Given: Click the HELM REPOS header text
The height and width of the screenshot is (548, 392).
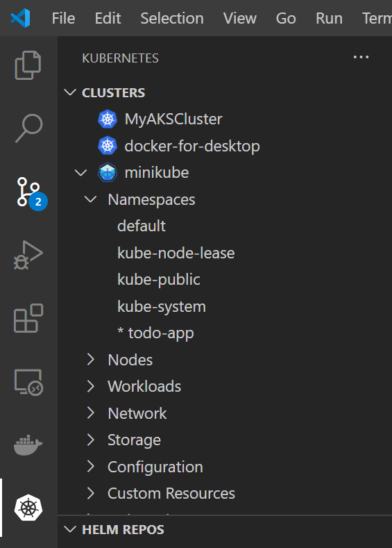Looking at the screenshot, I should [123, 529].
